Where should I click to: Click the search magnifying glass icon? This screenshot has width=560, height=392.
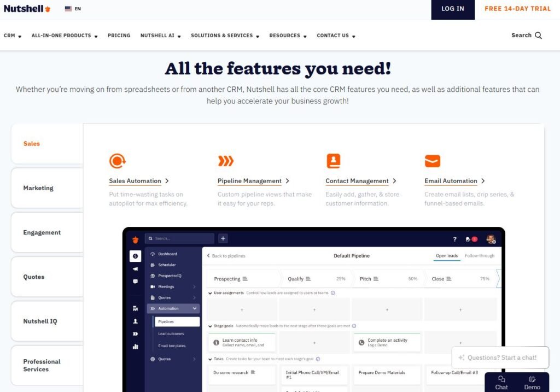[x=538, y=36]
